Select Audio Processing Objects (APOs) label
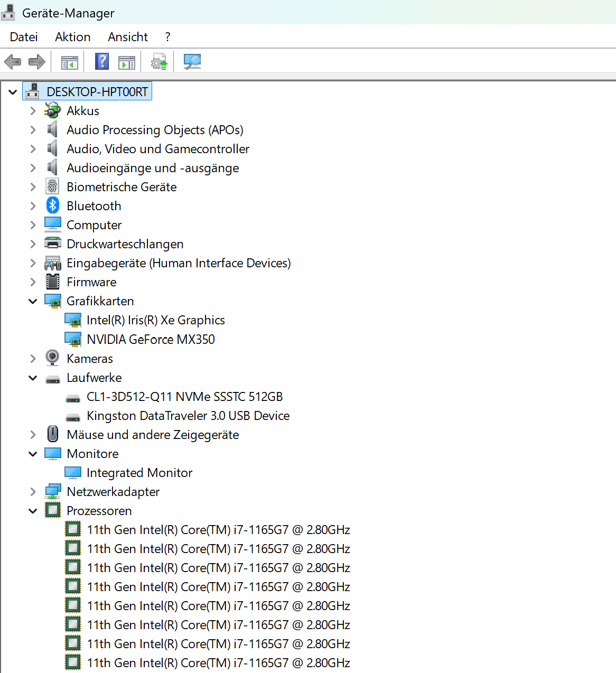The image size is (616, 673). pos(155,130)
